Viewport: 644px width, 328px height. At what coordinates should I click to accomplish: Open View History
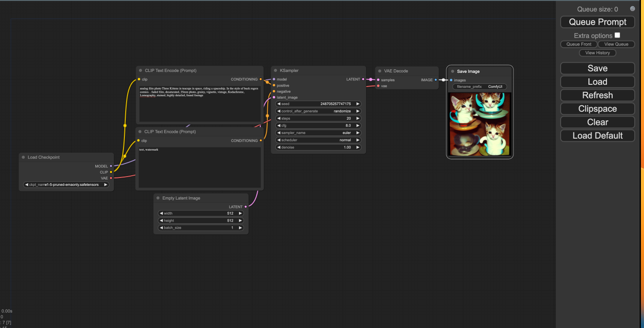pos(597,53)
